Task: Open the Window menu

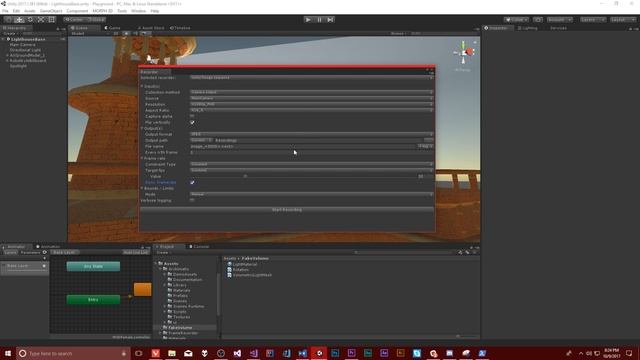Action: point(138,11)
